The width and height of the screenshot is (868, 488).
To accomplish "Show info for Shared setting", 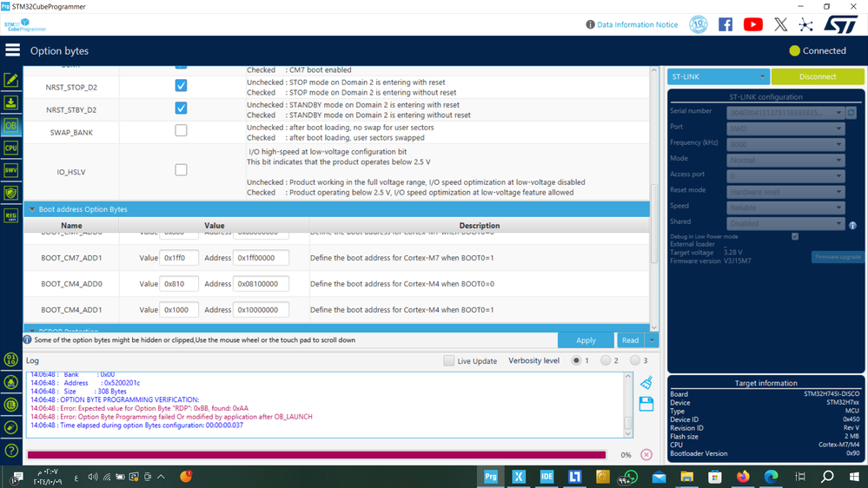I will coord(852,225).
